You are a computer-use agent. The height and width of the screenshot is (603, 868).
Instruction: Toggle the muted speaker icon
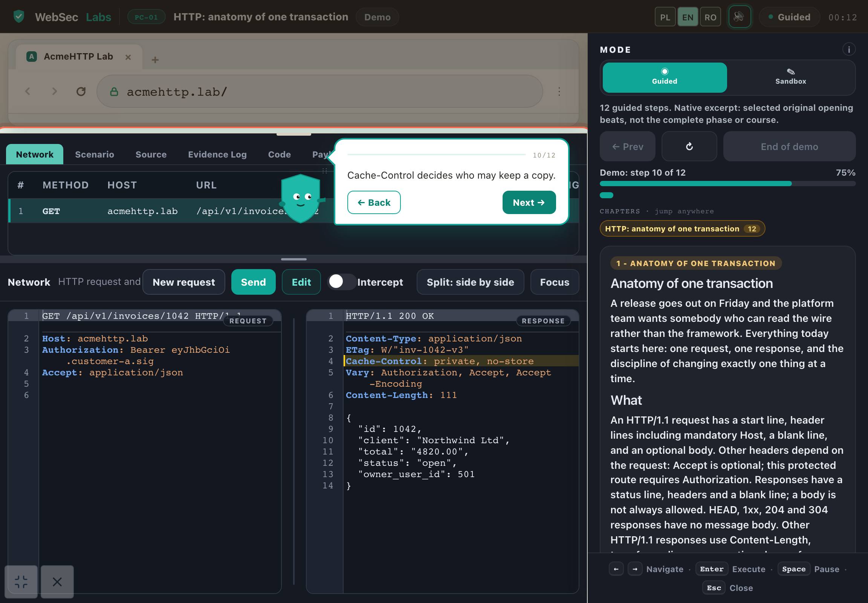739,17
